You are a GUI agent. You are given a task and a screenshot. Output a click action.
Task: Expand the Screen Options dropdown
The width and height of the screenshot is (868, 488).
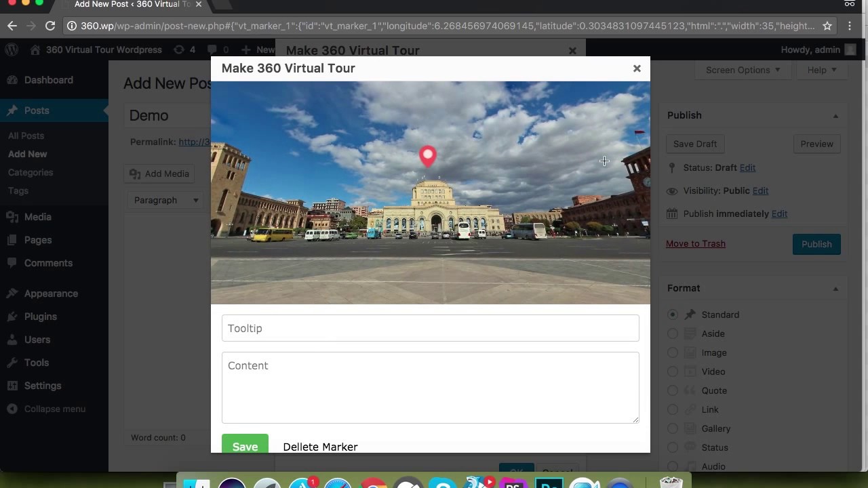tap(743, 70)
